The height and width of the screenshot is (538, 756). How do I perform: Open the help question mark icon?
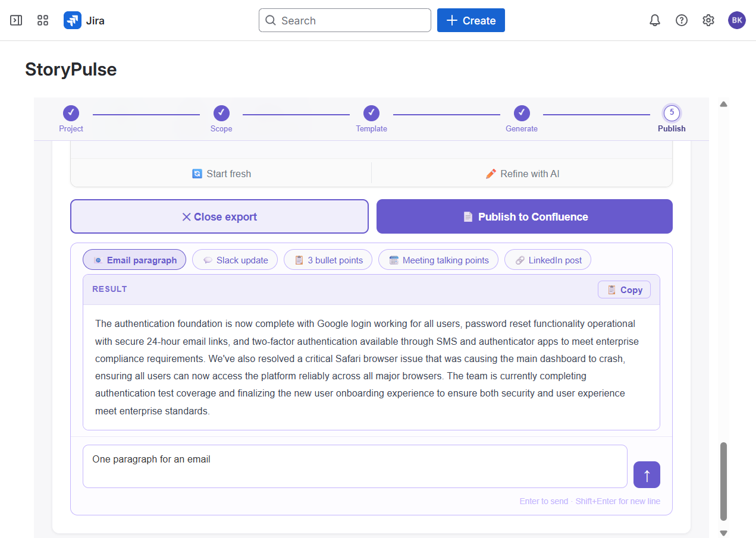pyautogui.click(x=682, y=20)
